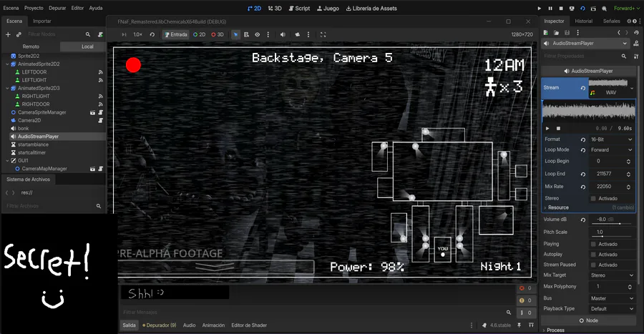Toggle the game visibility eye icon
This screenshot has height=334, width=644.
coord(258,35)
